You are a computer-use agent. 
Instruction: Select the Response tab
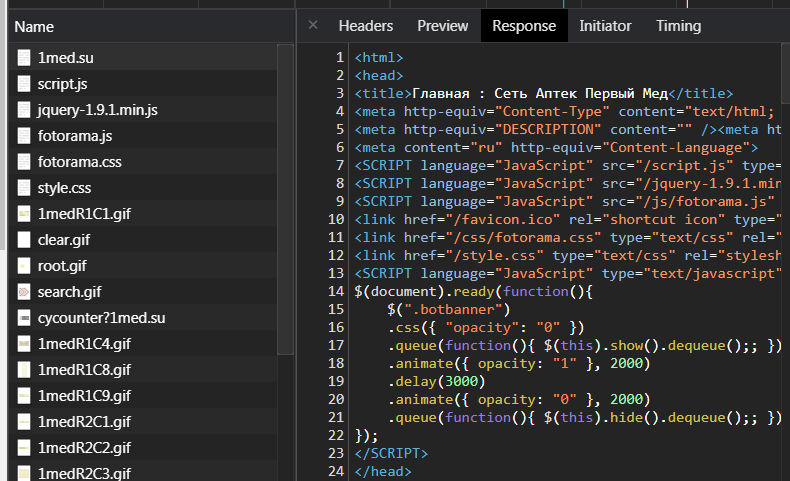pos(523,26)
